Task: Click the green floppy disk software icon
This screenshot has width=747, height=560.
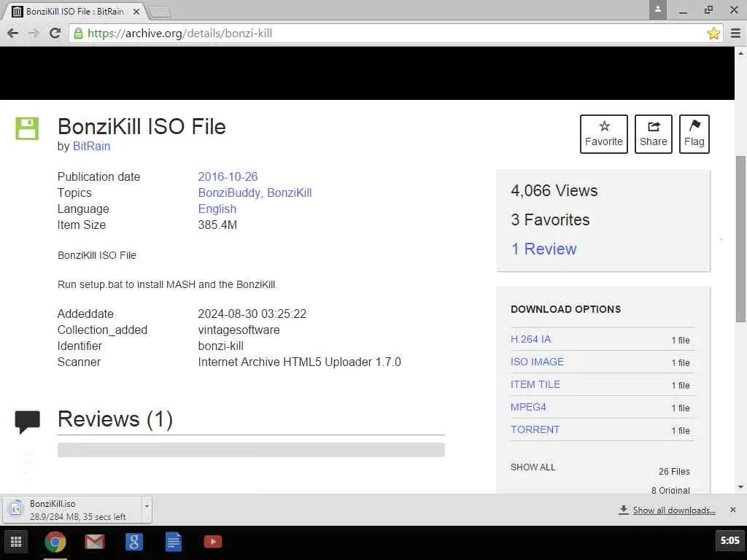Action: 27,128
